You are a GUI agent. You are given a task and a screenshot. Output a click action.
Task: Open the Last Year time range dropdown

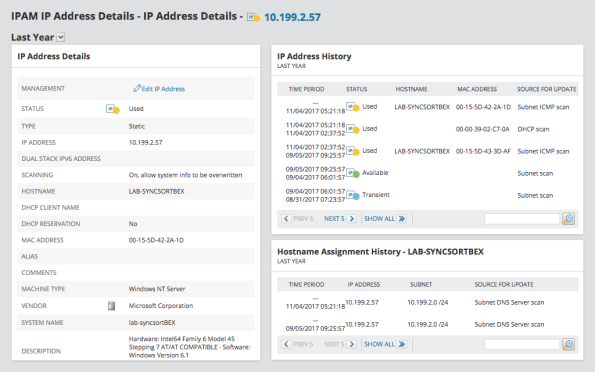tap(61, 37)
